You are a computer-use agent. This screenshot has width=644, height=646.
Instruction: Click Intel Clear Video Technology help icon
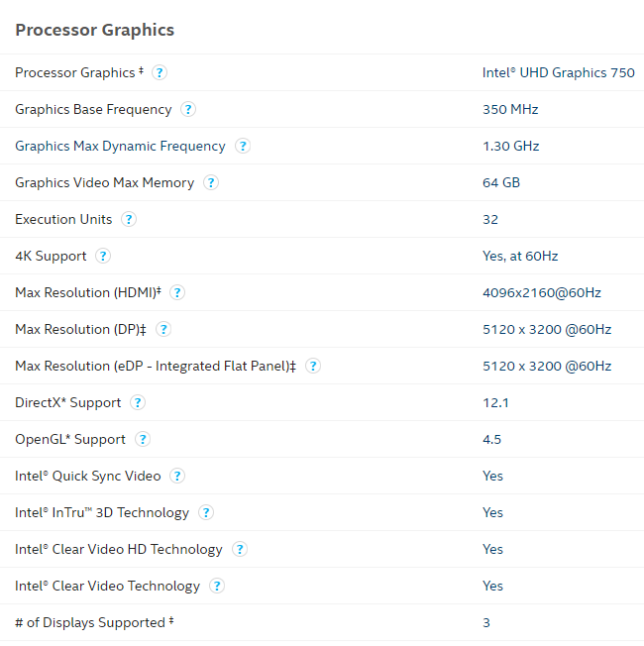(217, 586)
